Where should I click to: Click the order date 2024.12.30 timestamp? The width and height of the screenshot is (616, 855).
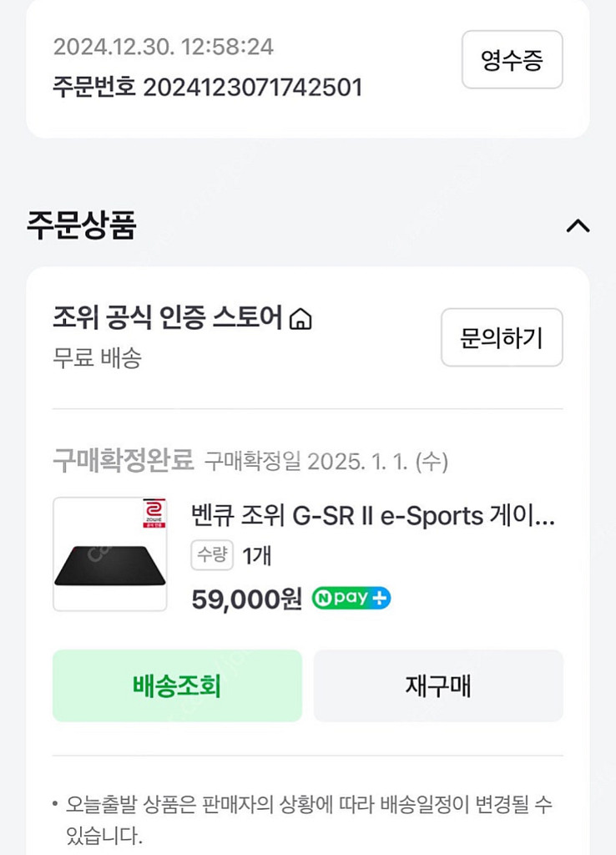coord(163,47)
